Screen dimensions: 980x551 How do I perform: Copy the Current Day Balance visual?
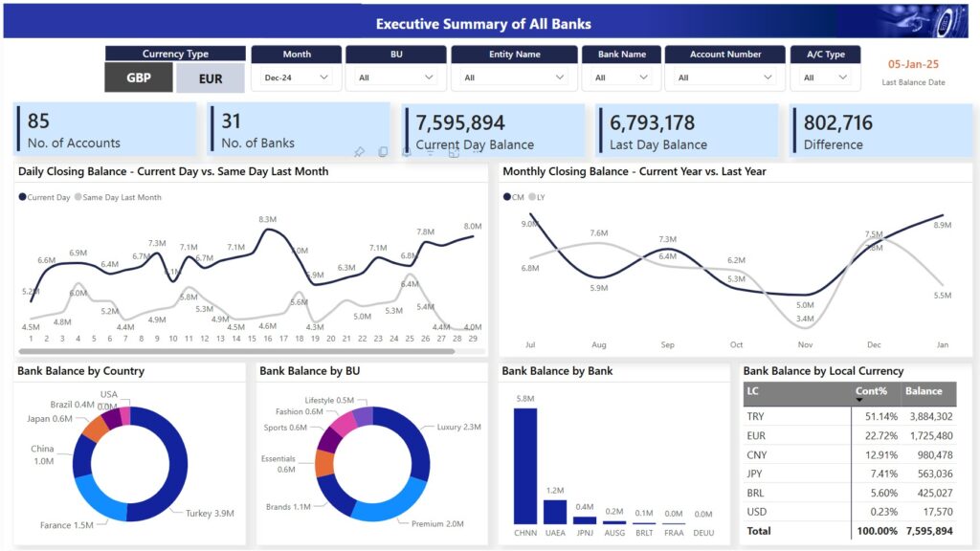tap(383, 151)
